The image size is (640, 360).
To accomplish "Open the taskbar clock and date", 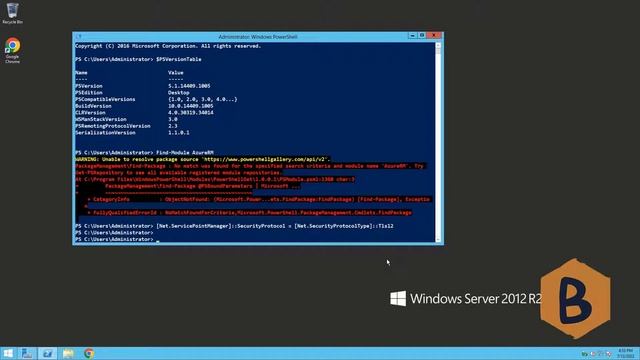I will point(625,353).
